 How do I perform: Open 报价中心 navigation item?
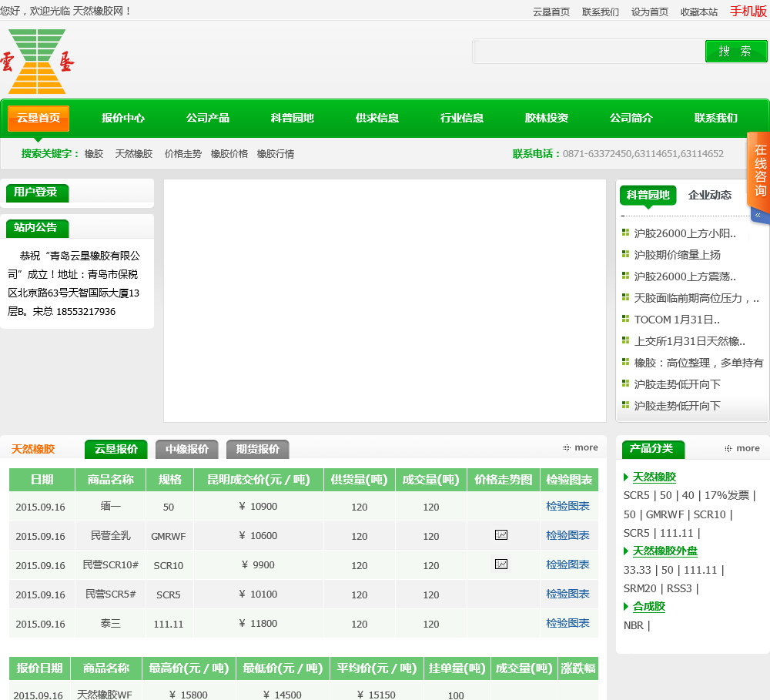tap(122, 118)
